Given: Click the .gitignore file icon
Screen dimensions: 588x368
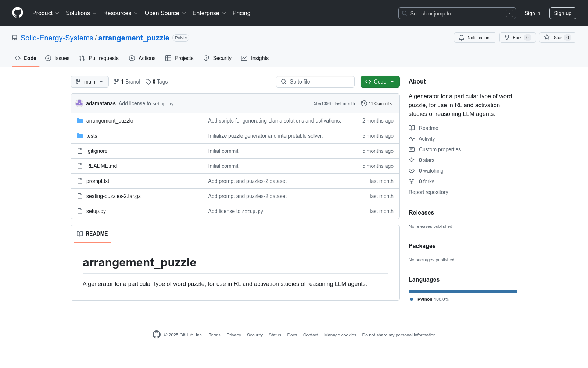Looking at the screenshot, I should (x=80, y=151).
